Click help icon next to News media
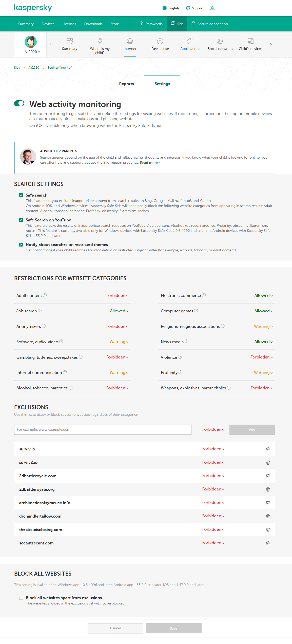Viewport: 292px width, 644px height. tap(187, 342)
